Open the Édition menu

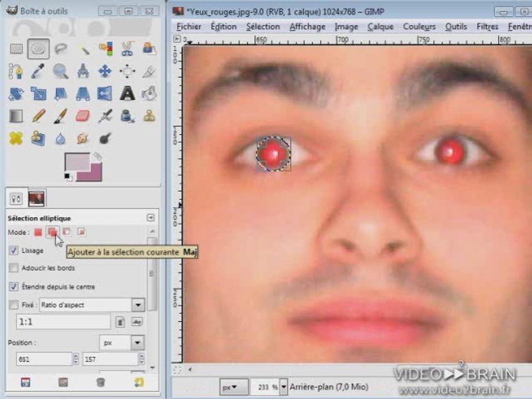[223, 27]
